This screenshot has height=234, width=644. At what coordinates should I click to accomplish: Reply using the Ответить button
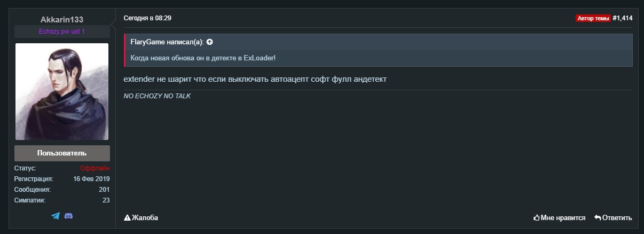[x=613, y=217]
